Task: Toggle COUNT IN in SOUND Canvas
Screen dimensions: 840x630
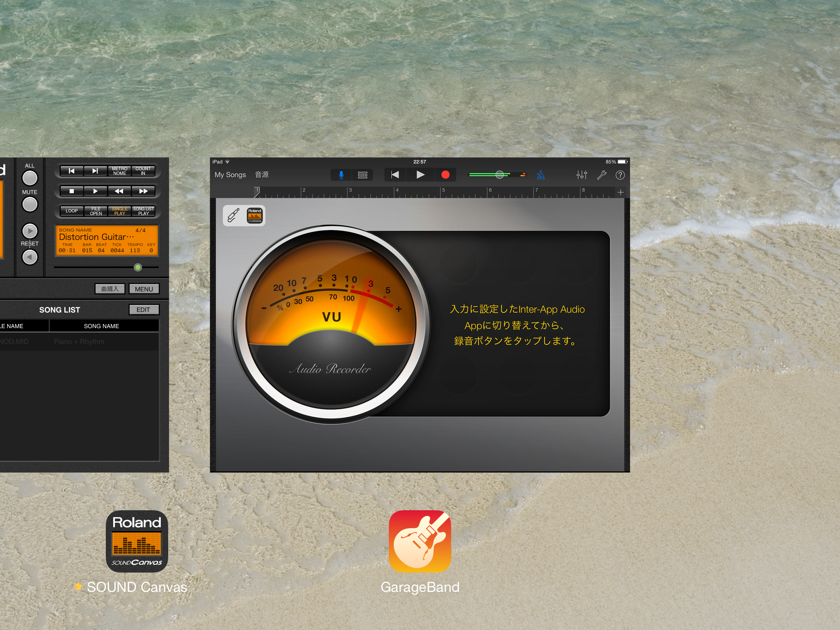Action: (143, 171)
